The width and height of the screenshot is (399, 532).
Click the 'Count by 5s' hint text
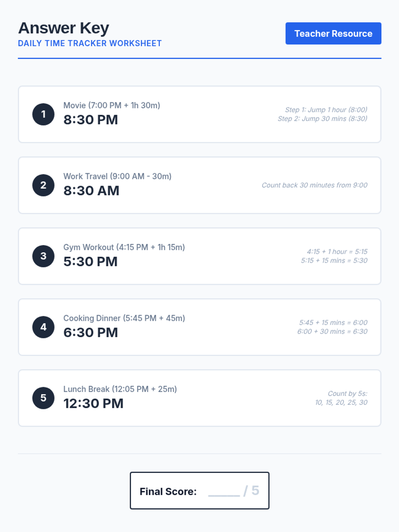(x=347, y=394)
